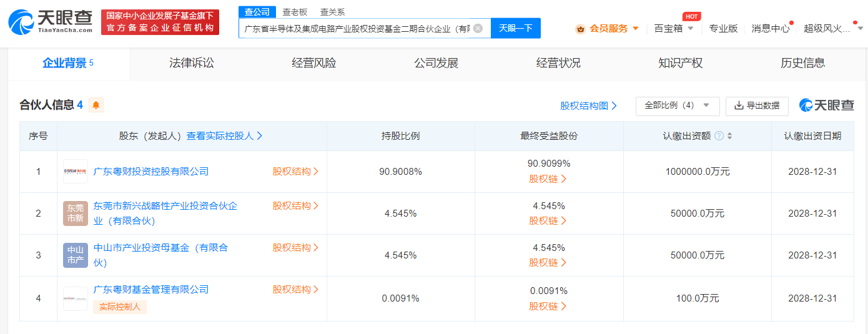Clear the search box with the X icon
This screenshot has height=334, width=868.
(478, 28)
